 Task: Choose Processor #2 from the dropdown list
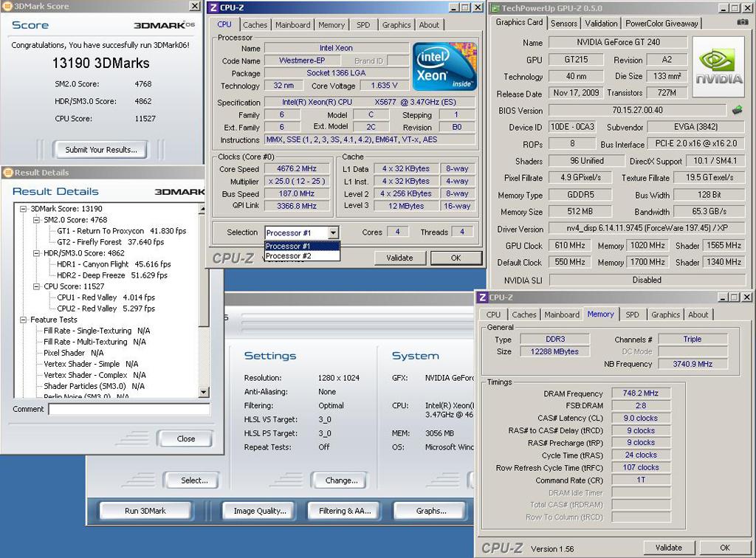(x=302, y=256)
